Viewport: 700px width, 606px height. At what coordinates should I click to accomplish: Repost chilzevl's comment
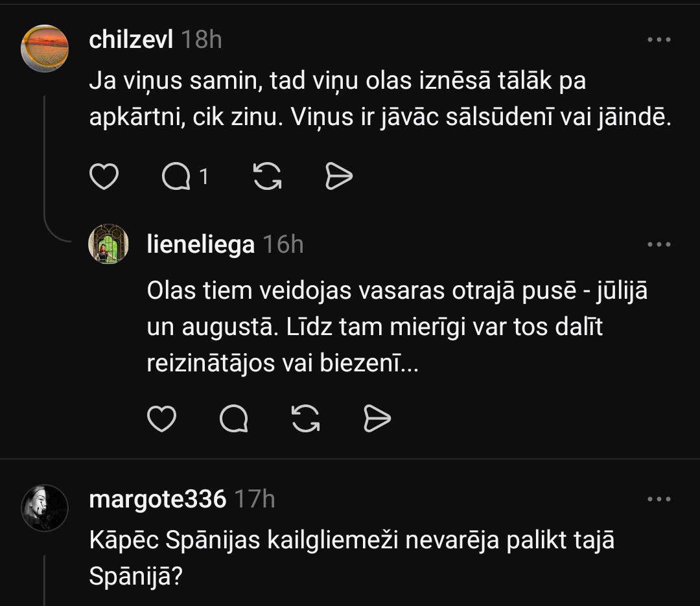[268, 176]
